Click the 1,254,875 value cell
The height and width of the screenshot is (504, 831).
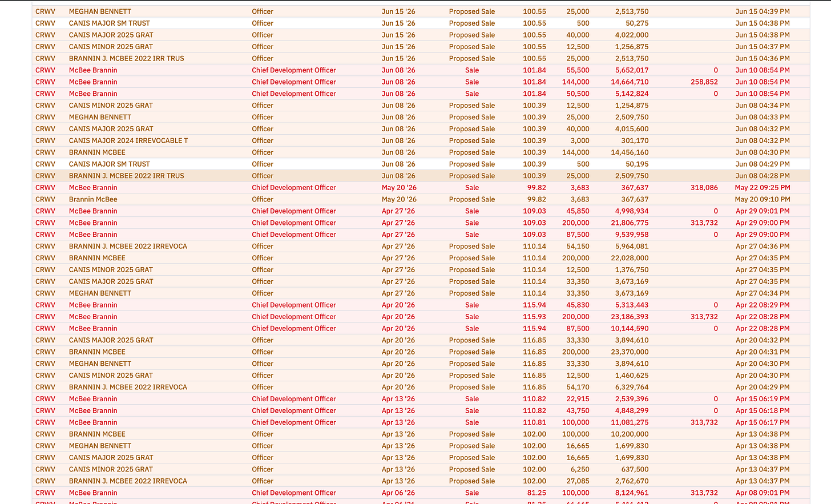[x=632, y=105]
